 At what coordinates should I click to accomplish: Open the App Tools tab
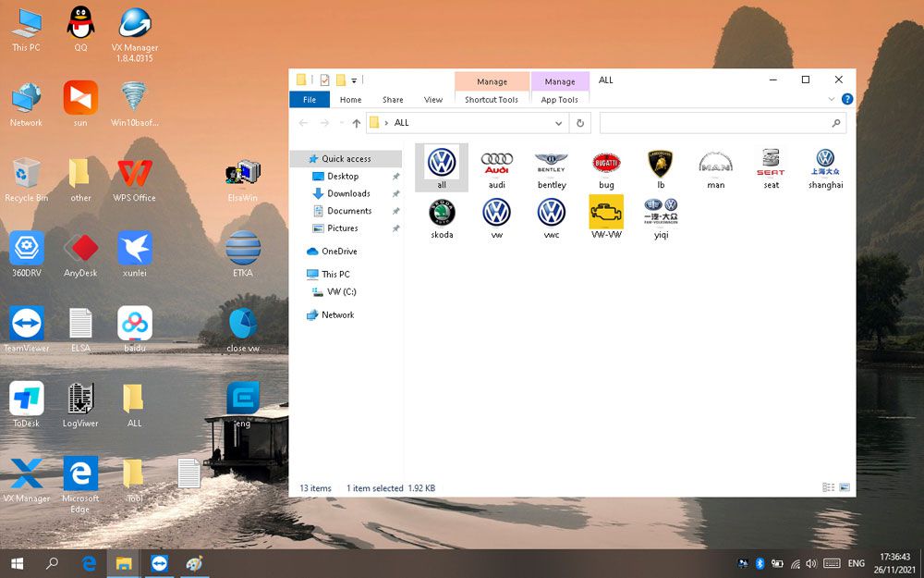point(559,100)
